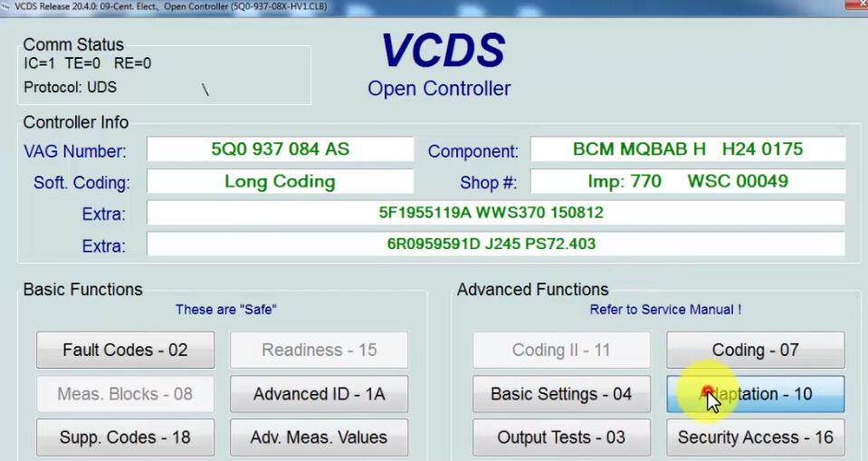This screenshot has width=868, height=461.
Task: Click the 'Open Controller' heading
Action: (439, 89)
